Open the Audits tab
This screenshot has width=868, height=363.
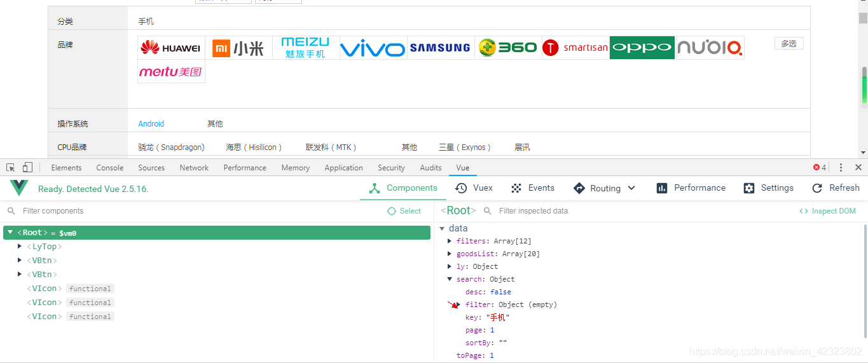pos(431,168)
